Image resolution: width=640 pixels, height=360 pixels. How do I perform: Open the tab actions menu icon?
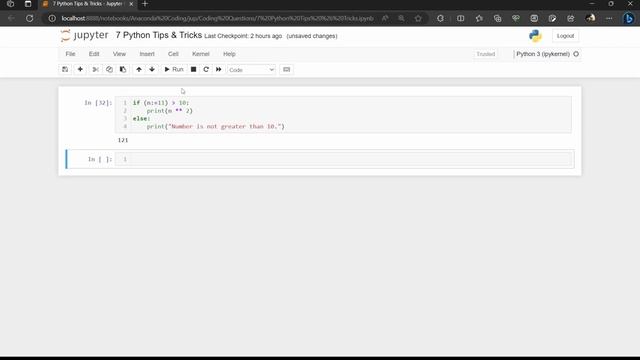28,4
